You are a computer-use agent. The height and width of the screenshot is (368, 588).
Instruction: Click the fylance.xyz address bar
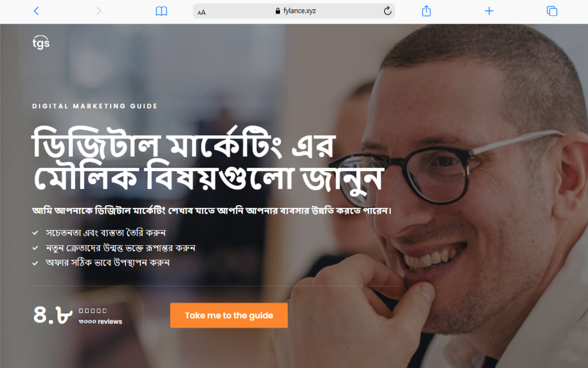point(294,11)
